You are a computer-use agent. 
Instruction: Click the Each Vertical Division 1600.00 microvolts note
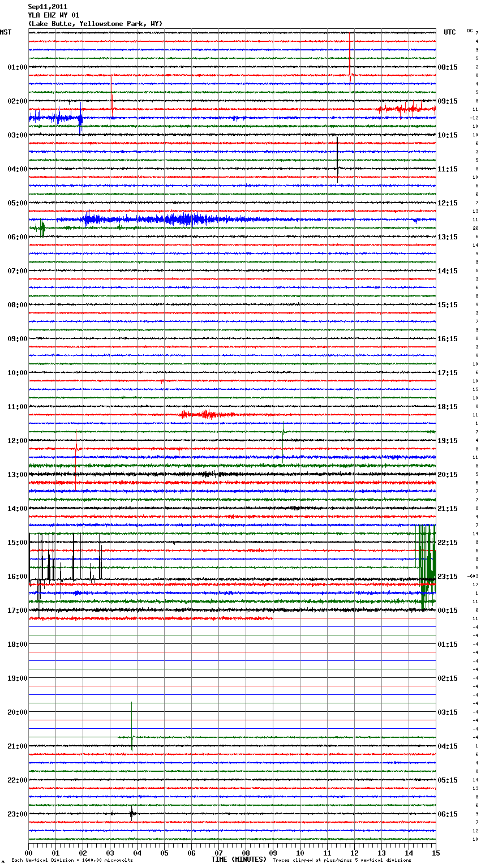tap(72, 860)
